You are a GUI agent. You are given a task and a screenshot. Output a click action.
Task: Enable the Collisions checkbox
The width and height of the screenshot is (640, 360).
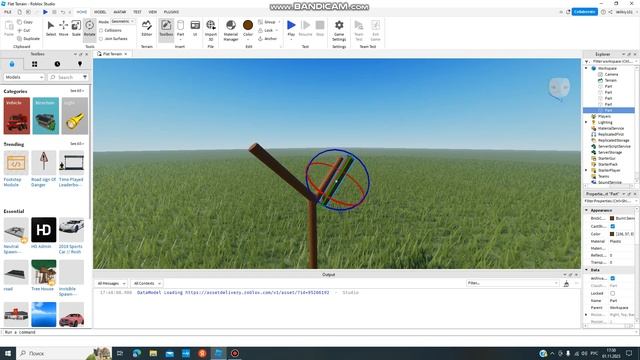pyautogui.click(x=101, y=30)
